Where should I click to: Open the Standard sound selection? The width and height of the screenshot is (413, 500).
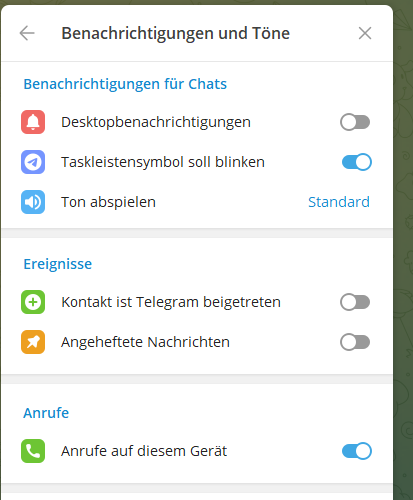tap(339, 202)
